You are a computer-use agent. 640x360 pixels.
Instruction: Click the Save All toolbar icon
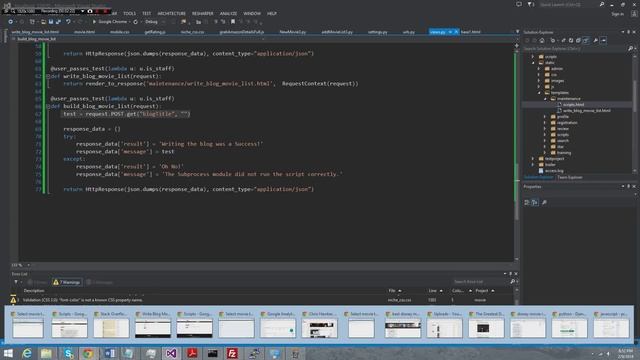tap(58, 22)
